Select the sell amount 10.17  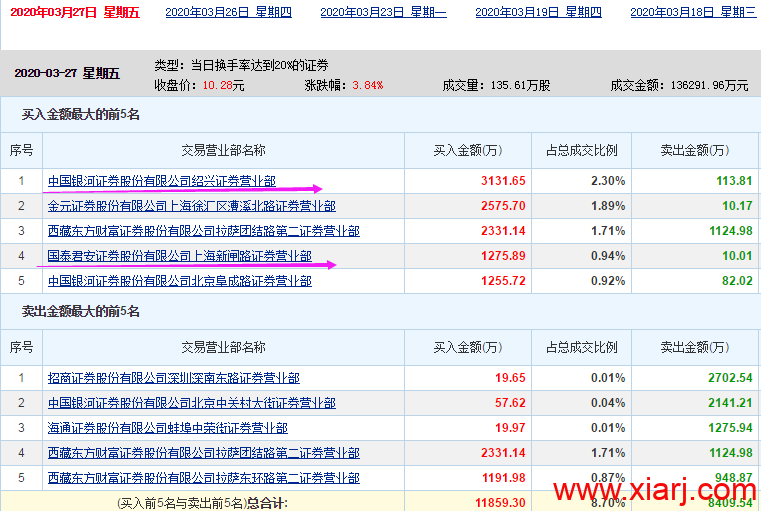point(737,206)
